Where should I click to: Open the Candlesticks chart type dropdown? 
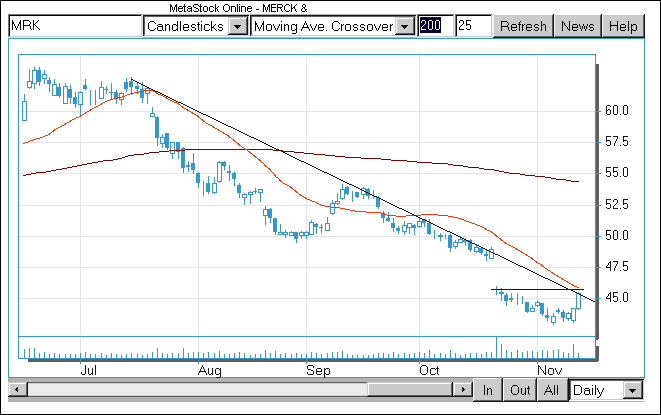[x=238, y=27]
